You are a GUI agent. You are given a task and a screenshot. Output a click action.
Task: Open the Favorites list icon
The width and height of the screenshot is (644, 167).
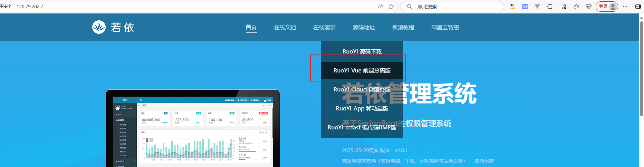pyautogui.click(x=576, y=7)
